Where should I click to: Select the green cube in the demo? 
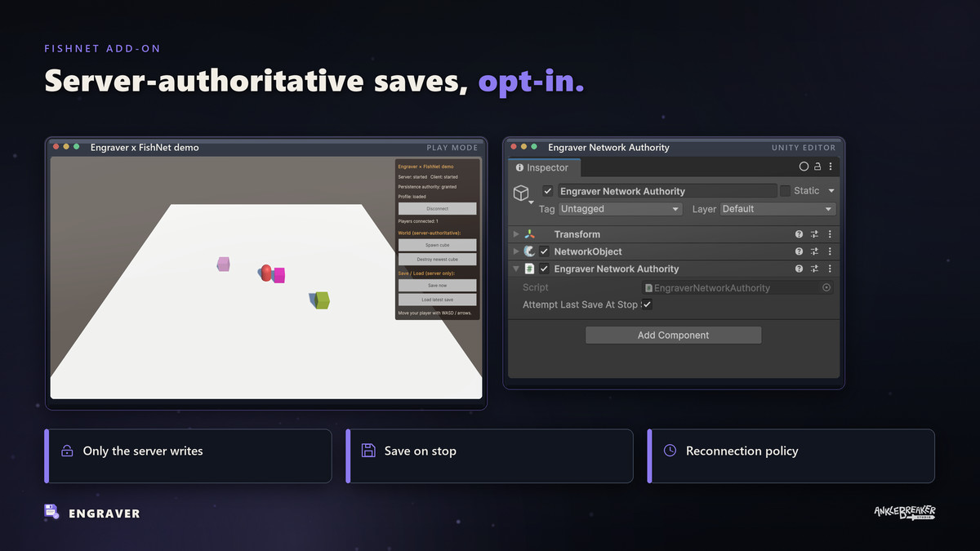click(322, 300)
